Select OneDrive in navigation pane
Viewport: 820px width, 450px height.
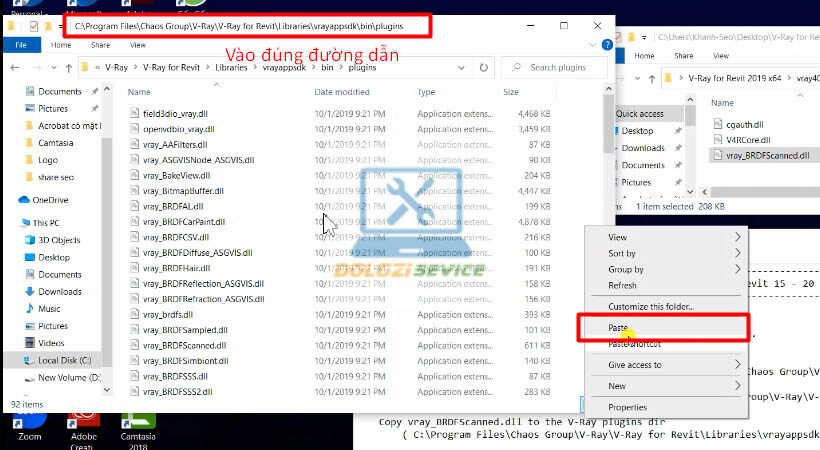pyautogui.click(x=50, y=200)
